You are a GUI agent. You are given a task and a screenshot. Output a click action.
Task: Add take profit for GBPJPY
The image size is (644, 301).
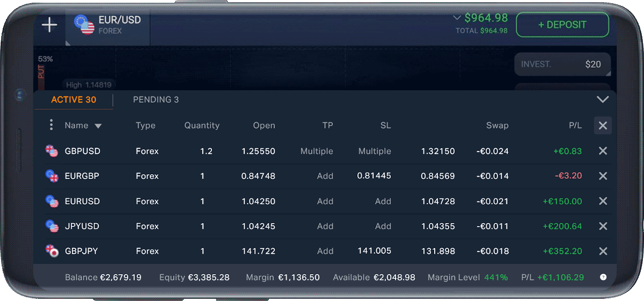(325, 251)
